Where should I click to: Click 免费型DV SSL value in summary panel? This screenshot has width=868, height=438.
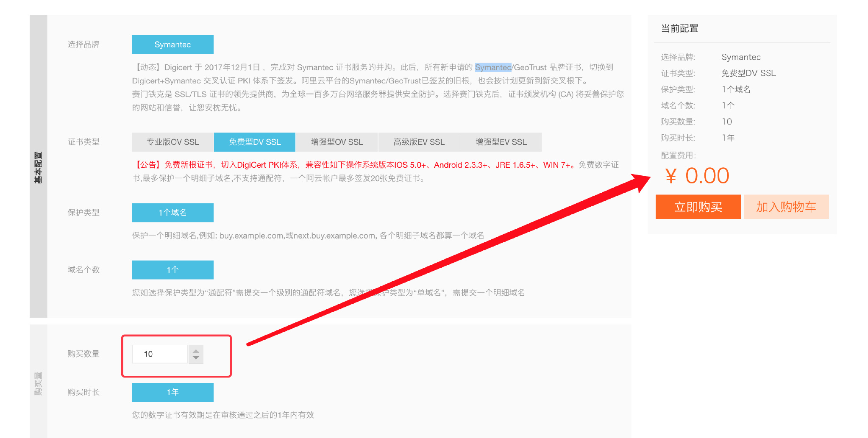tap(748, 73)
